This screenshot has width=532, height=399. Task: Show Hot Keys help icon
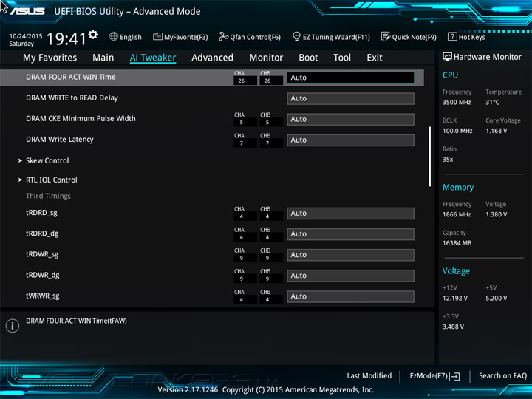[451, 37]
